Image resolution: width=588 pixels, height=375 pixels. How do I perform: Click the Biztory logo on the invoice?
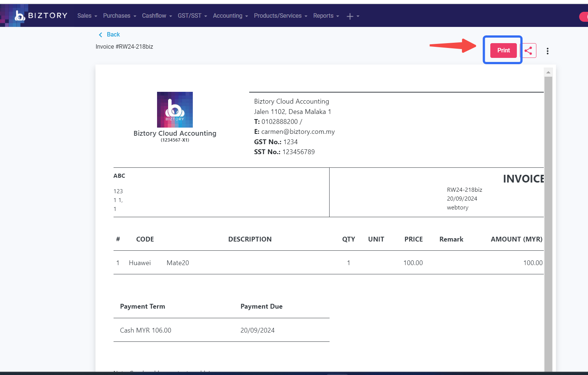point(175,110)
